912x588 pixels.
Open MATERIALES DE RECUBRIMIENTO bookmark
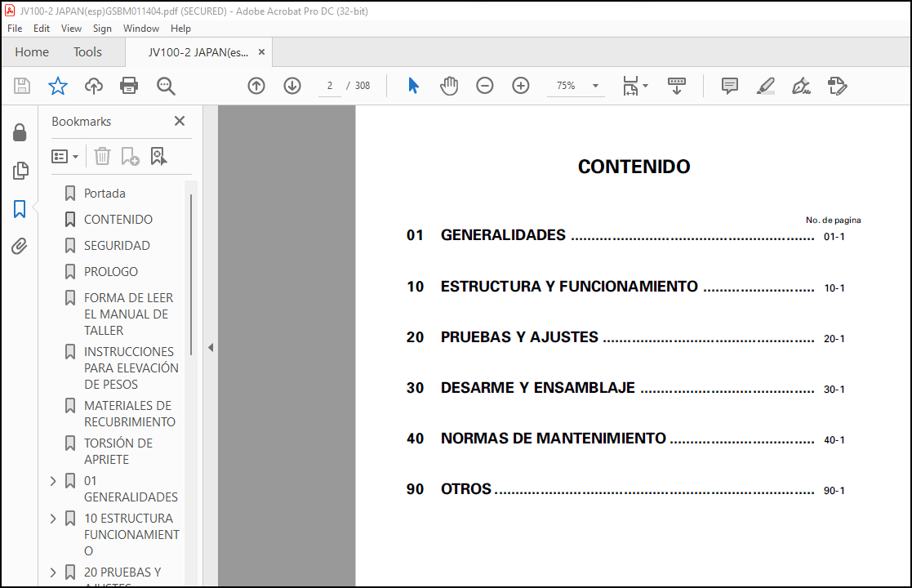[x=129, y=413]
